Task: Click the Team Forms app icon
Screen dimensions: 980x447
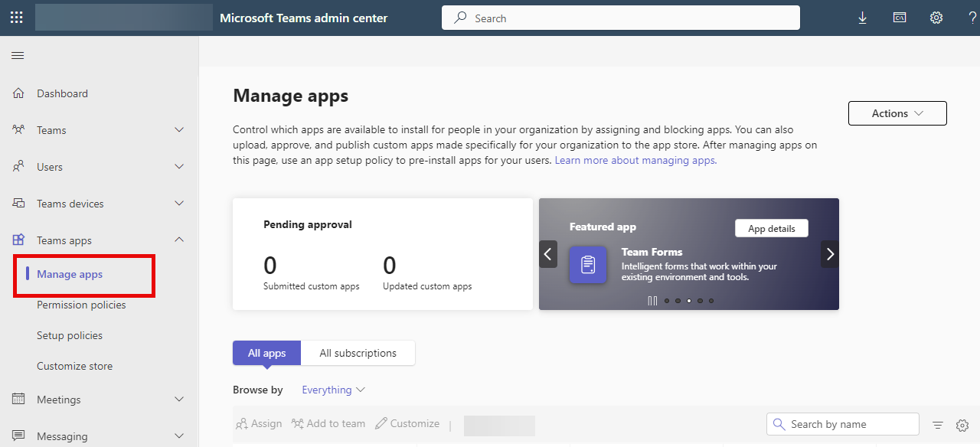Action: pos(588,265)
